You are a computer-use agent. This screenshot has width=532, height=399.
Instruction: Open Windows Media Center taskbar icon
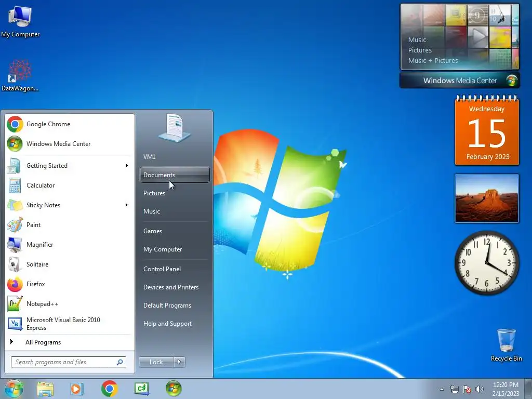coord(174,389)
